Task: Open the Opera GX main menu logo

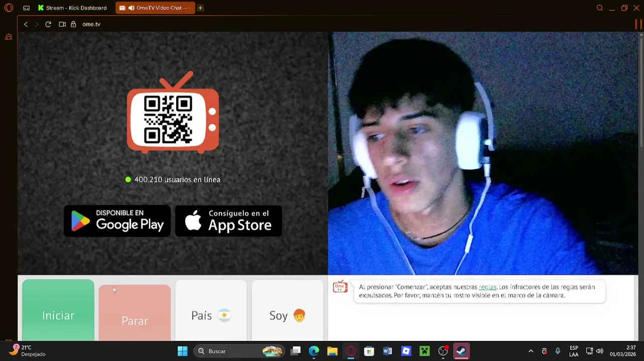Action: tap(9, 8)
